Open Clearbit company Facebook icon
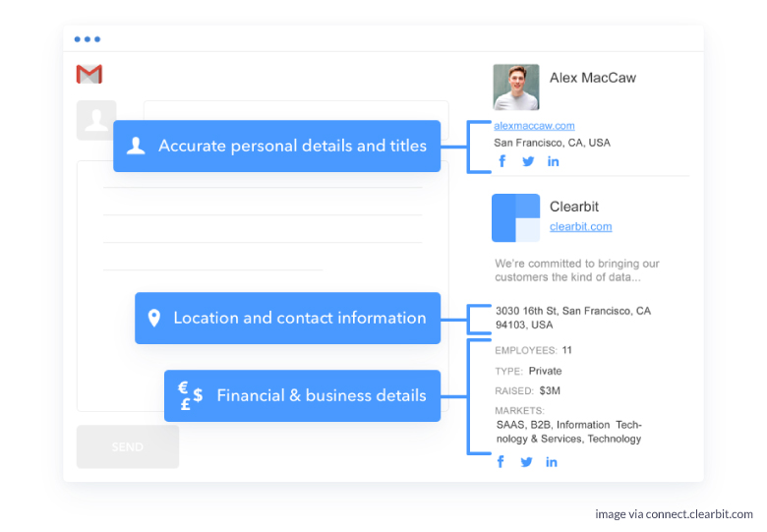Image resolution: width=767 pixels, height=532 pixels. coord(501,461)
